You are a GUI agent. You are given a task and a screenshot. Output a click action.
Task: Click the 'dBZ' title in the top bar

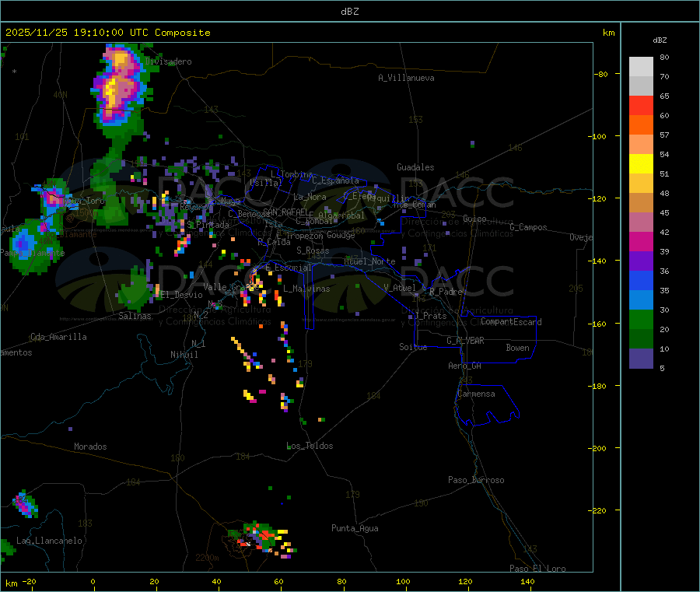pyautogui.click(x=349, y=12)
